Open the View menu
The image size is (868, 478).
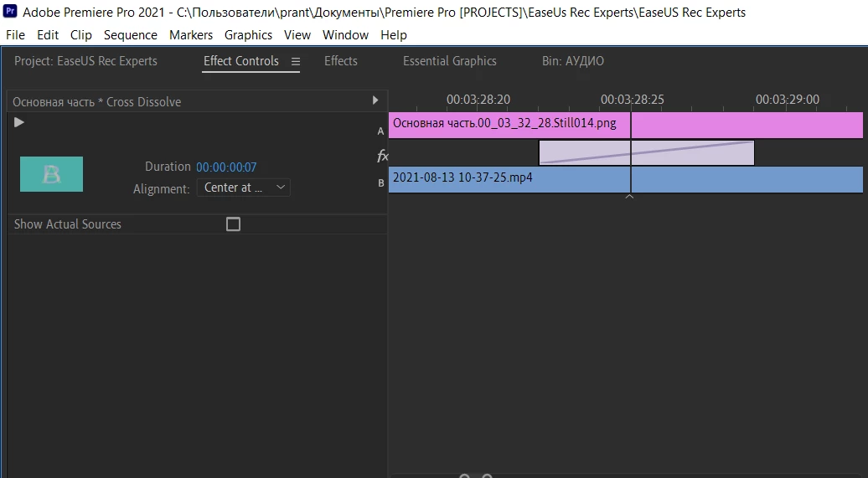click(297, 35)
